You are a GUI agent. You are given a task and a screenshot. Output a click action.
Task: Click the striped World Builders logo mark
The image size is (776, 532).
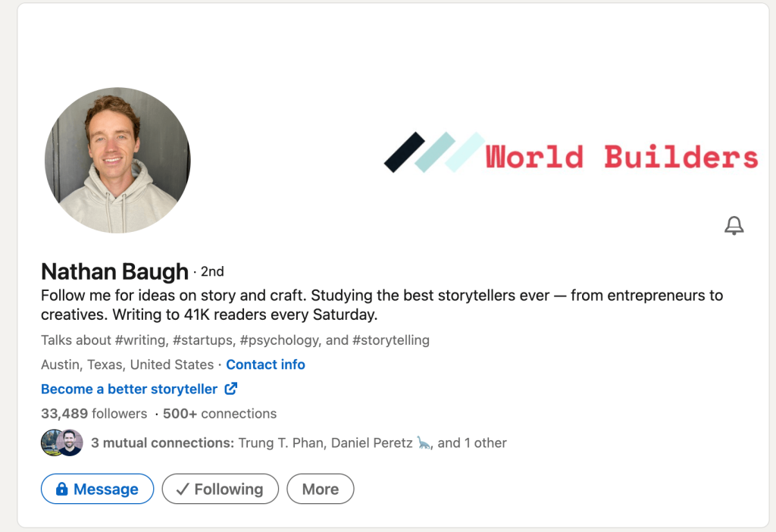(434, 152)
